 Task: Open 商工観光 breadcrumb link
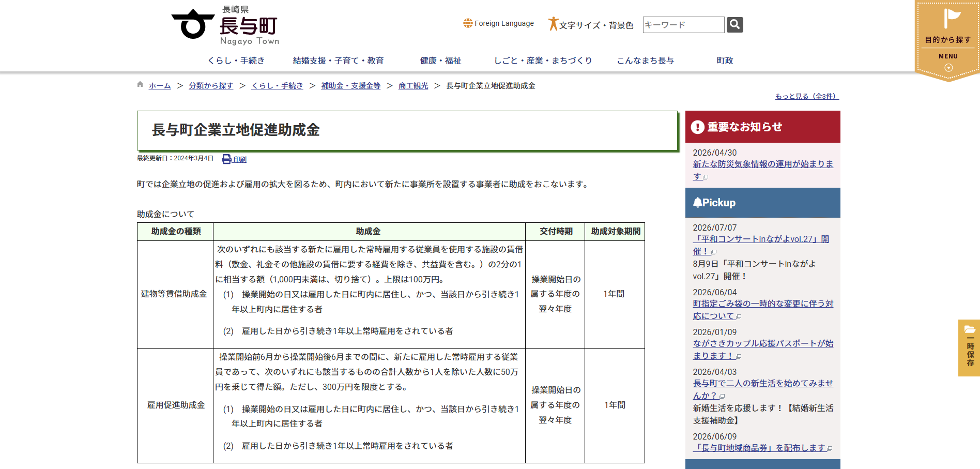pos(414,86)
